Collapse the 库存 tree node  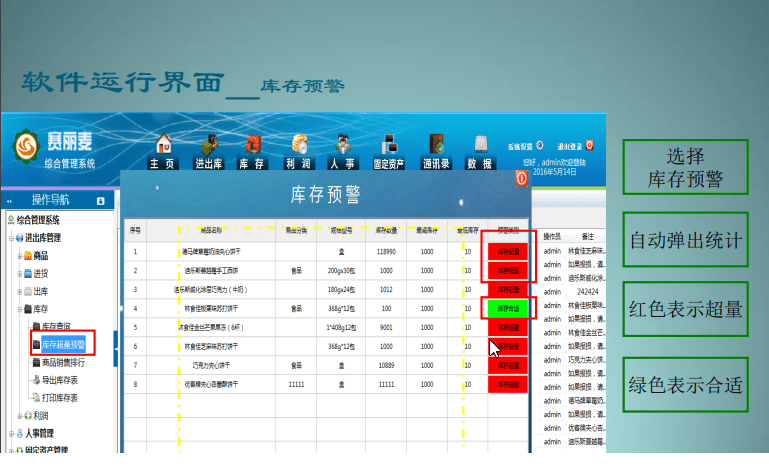pos(20,309)
